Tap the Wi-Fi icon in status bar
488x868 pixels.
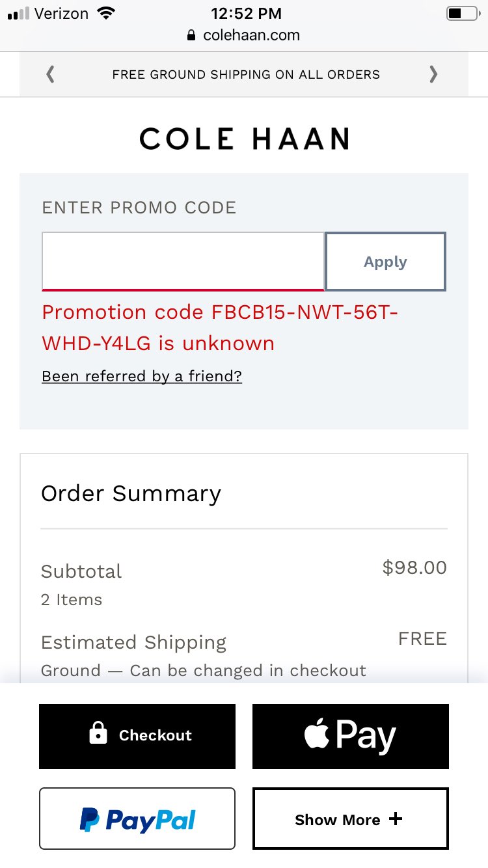[x=105, y=13]
